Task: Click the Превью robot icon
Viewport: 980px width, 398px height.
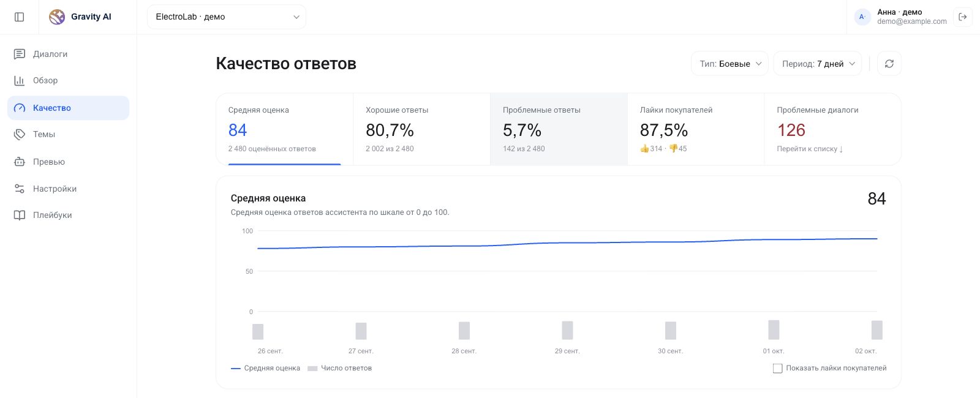Action: pyautogui.click(x=20, y=162)
